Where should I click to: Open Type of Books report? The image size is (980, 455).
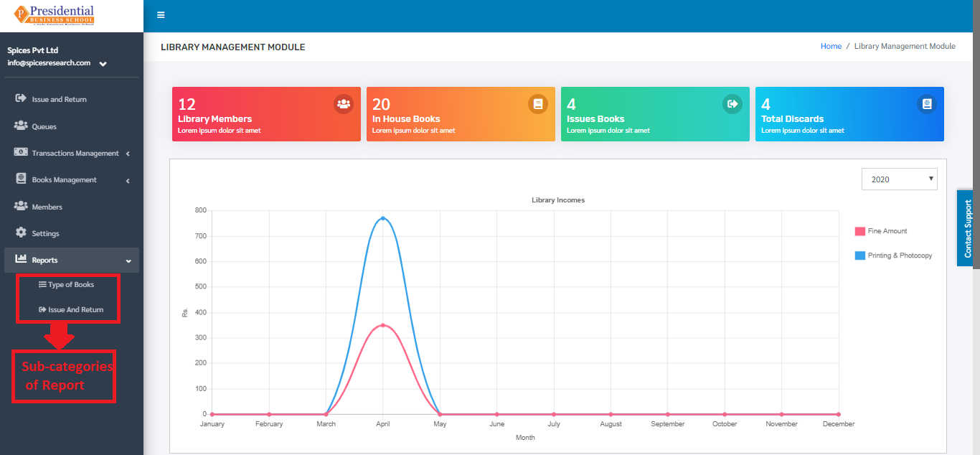67,285
